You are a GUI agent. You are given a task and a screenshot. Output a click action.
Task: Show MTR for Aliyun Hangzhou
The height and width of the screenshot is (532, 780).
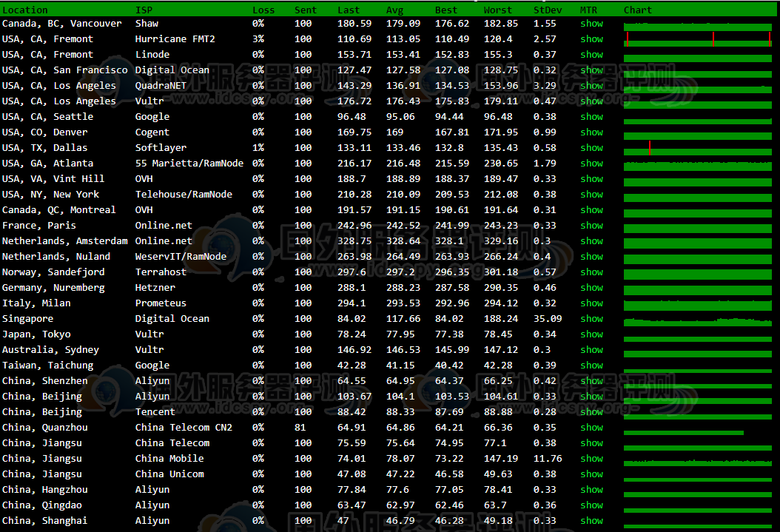pos(591,489)
